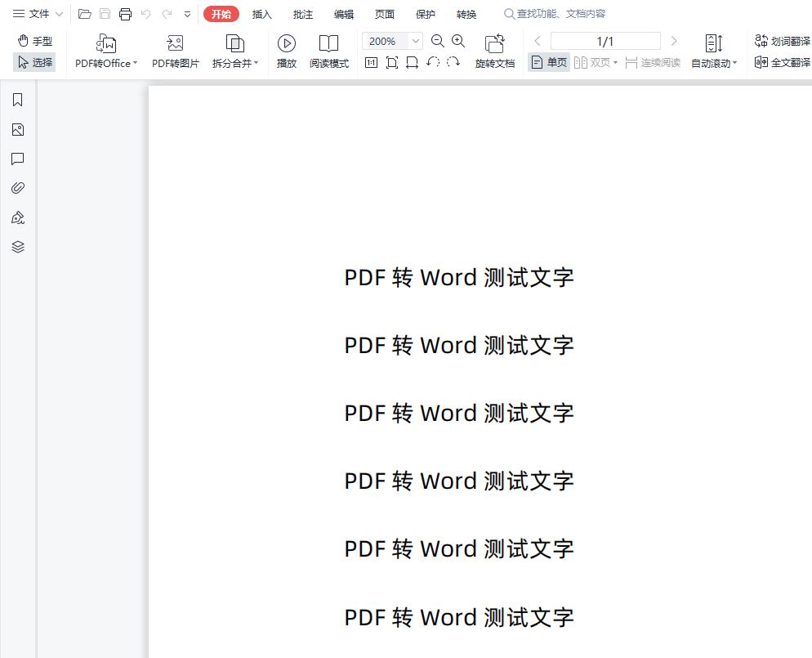Screen dimensions: 812x658
Task: Activate the Select tool (选择)
Action: (35, 62)
